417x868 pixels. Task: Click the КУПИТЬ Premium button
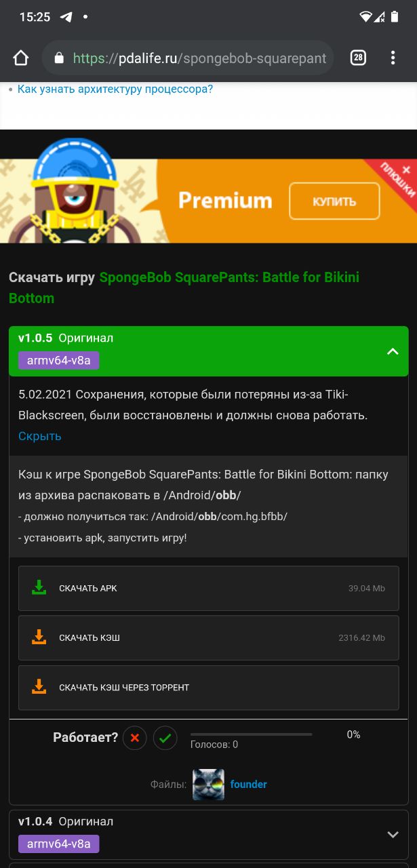(x=334, y=201)
